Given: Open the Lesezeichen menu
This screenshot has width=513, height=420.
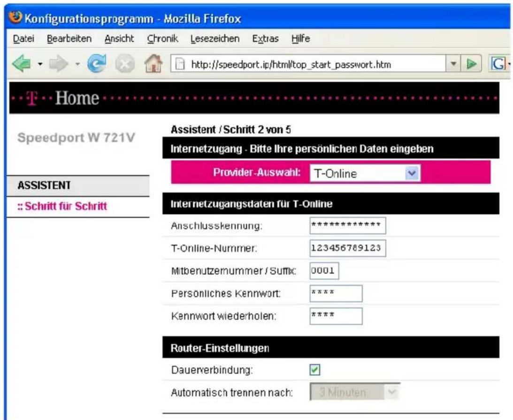Looking at the screenshot, I should pos(215,38).
